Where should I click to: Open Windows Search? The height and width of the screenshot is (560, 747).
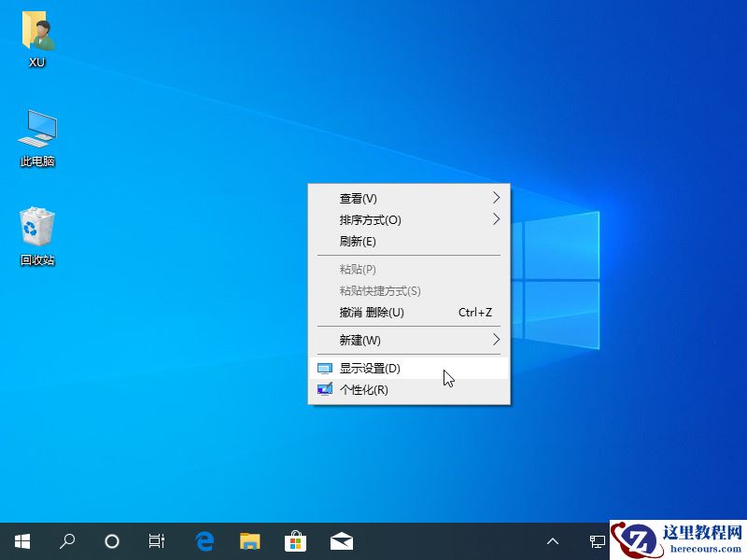coord(66,540)
